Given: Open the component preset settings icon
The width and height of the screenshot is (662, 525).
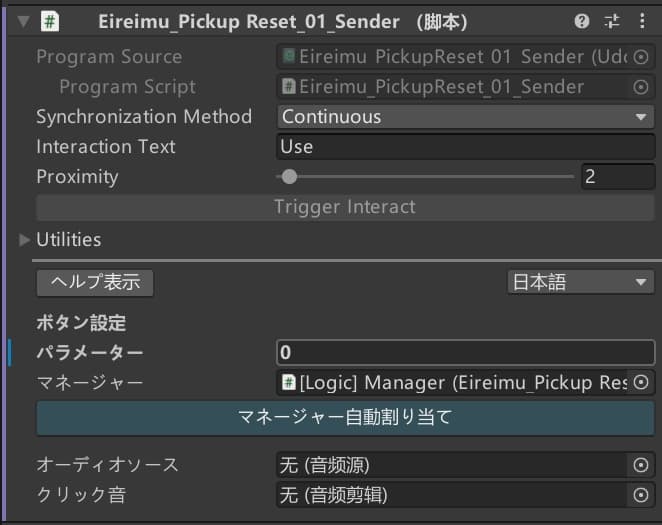Looking at the screenshot, I should [612, 21].
